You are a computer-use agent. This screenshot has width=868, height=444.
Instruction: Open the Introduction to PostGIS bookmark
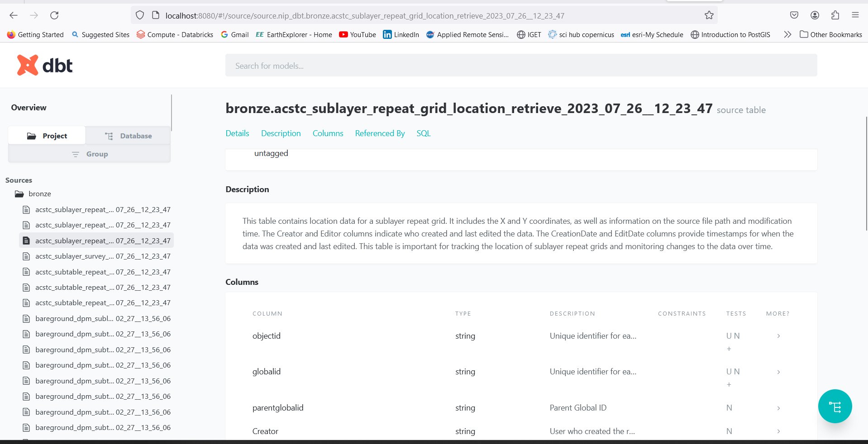[730, 34]
